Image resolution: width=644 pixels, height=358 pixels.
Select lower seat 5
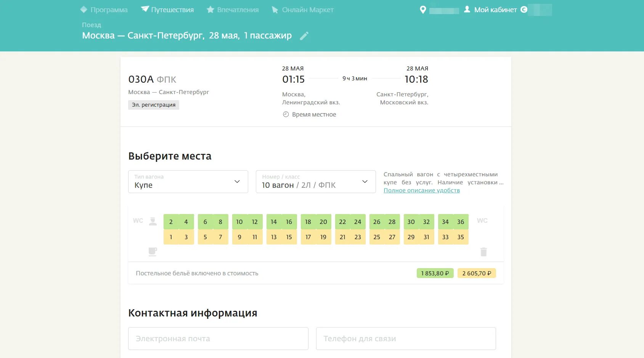(205, 237)
